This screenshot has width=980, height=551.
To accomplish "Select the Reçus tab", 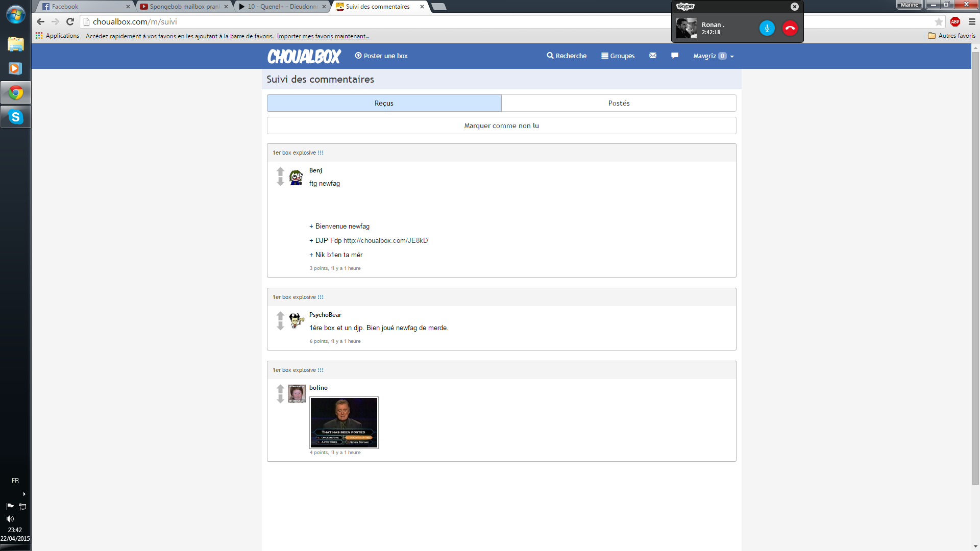I will pos(384,103).
